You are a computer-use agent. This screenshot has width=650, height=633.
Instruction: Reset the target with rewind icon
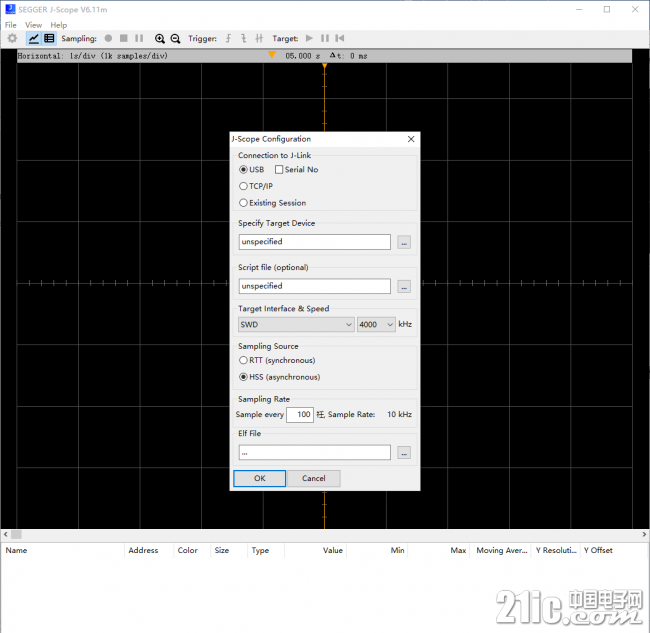coord(340,39)
